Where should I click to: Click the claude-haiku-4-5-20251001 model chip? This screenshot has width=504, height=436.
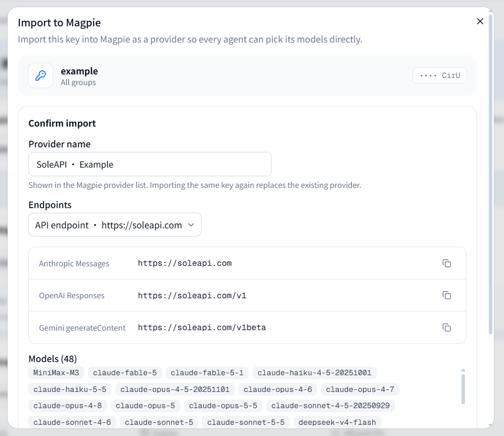point(315,373)
